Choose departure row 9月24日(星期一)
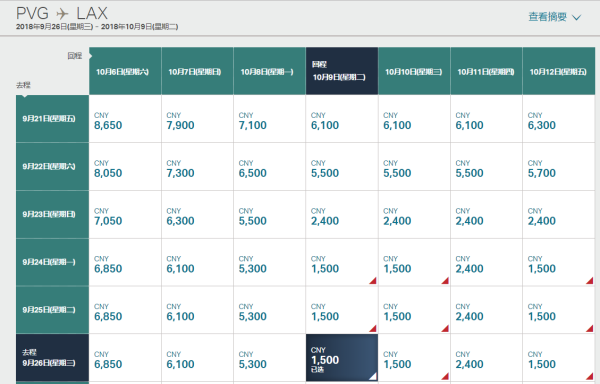Viewport: 600px width, 384px height. 52,262
